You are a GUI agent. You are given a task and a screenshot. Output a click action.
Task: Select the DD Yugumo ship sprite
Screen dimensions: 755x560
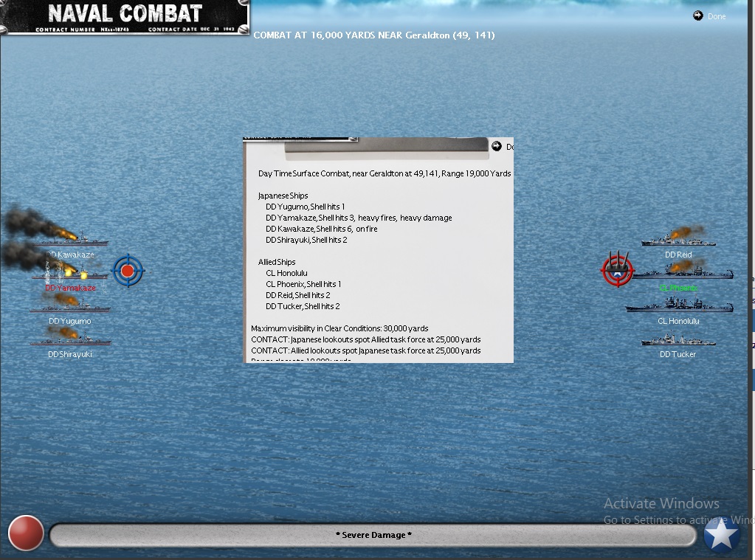coord(70,305)
